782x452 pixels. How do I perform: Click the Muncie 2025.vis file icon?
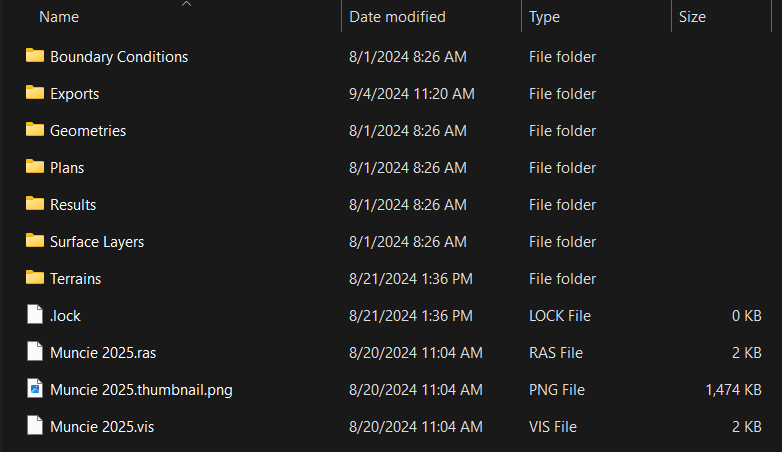point(35,426)
